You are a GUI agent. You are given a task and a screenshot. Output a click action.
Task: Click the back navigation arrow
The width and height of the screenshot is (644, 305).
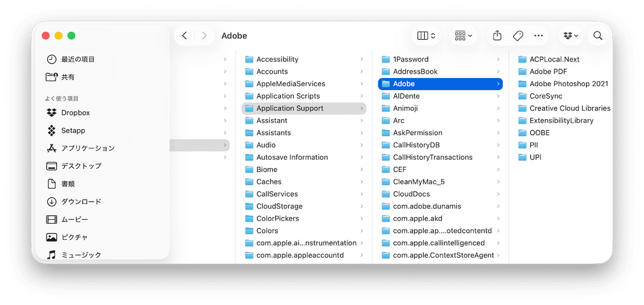pos(184,35)
